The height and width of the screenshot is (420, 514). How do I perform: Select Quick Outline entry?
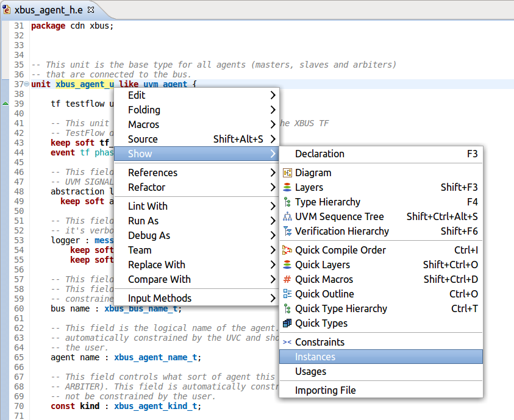(x=324, y=294)
